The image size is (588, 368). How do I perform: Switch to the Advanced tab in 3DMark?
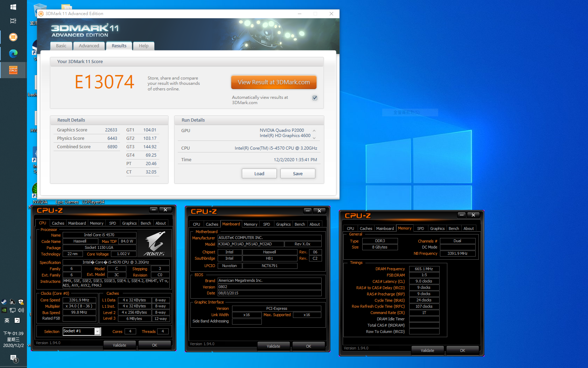(x=89, y=46)
